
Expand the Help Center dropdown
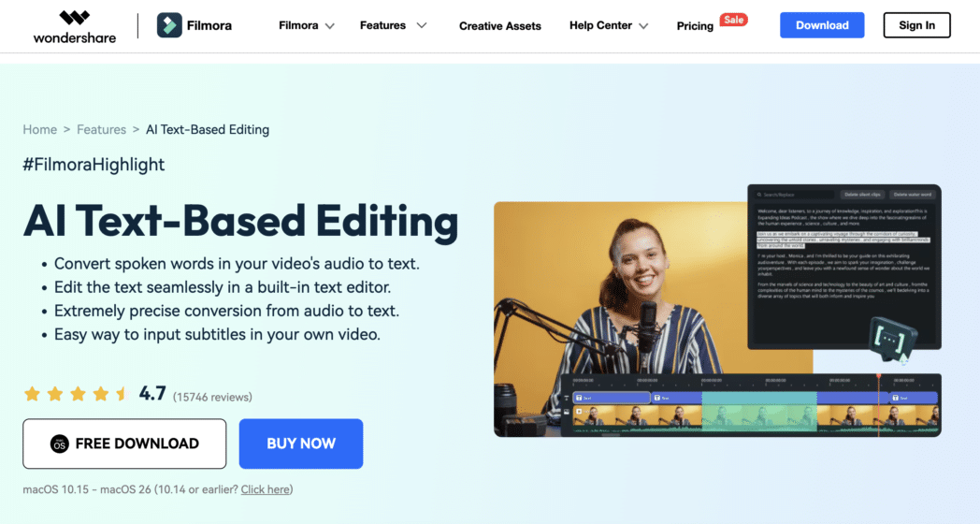(609, 25)
